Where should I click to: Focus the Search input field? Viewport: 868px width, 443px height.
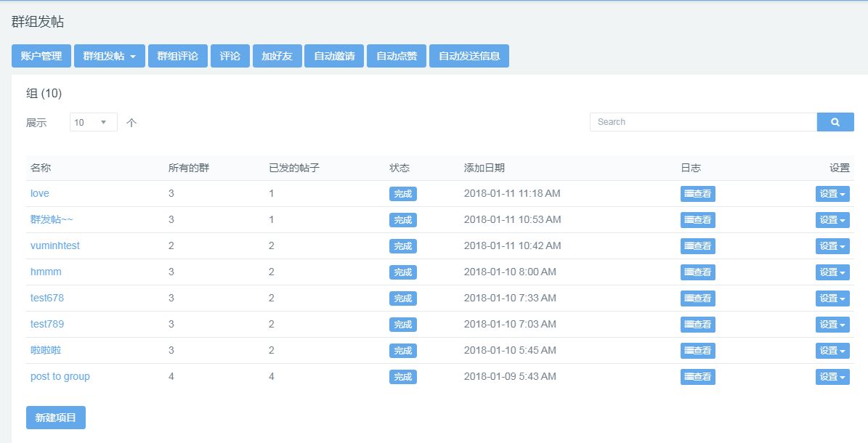pos(704,122)
